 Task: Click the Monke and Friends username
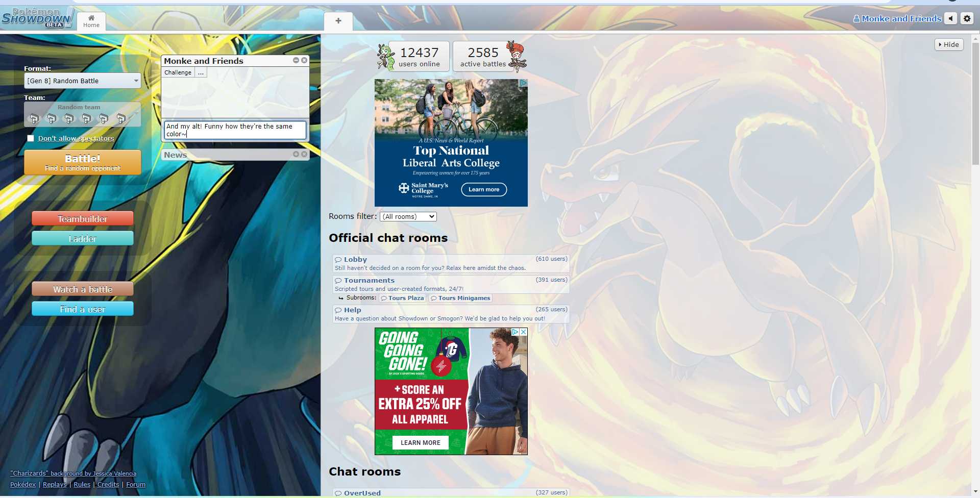[901, 18]
